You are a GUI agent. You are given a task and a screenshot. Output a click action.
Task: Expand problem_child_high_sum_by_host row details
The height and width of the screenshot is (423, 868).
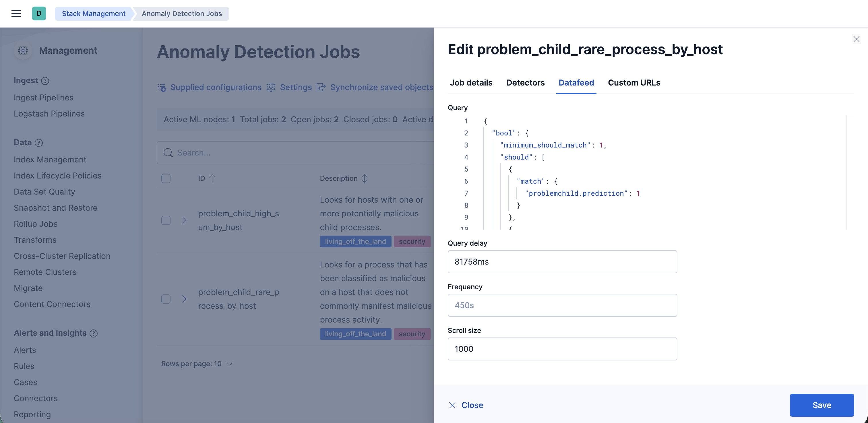(x=184, y=220)
